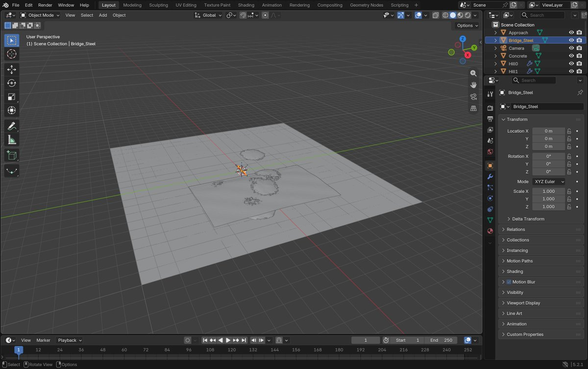This screenshot has width=588, height=369.
Task: Switch to the Geometry Nodes workspace tab
Action: [x=367, y=5]
